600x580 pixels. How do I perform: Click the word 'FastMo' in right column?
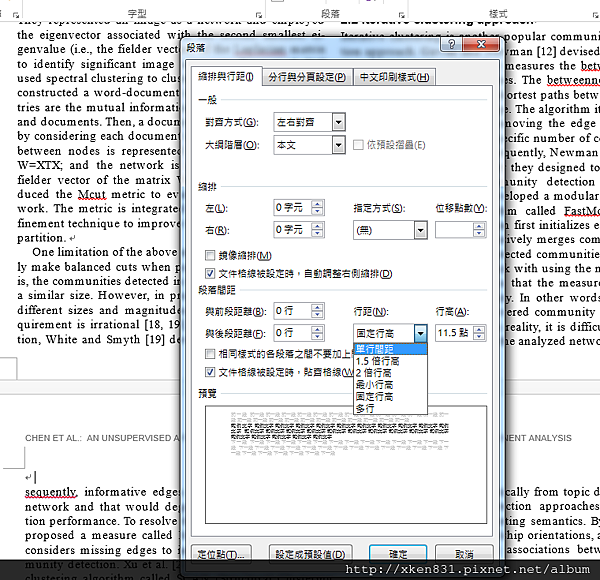(x=582, y=211)
